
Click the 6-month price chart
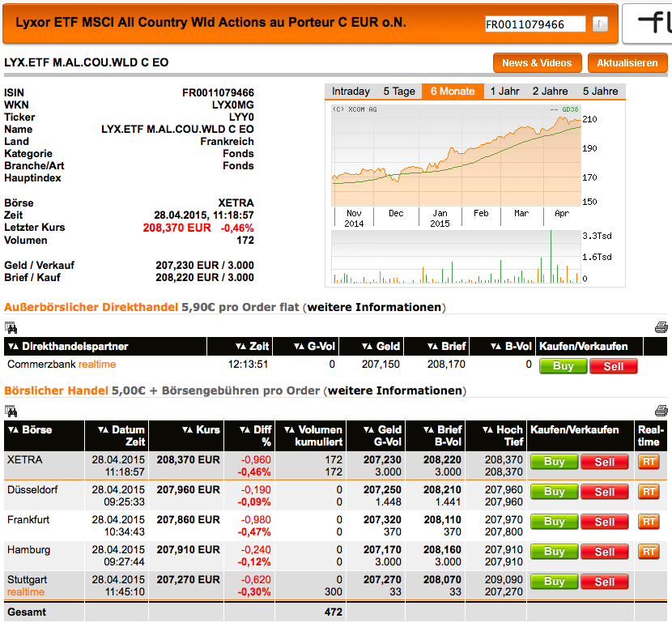point(457,156)
